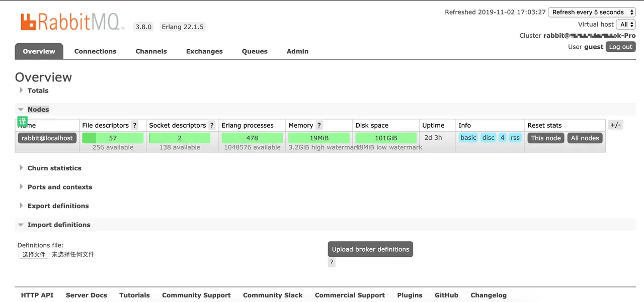The width and height of the screenshot is (644, 302).
Task: Click the rss info tag
Action: pyautogui.click(x=515, y=138)
